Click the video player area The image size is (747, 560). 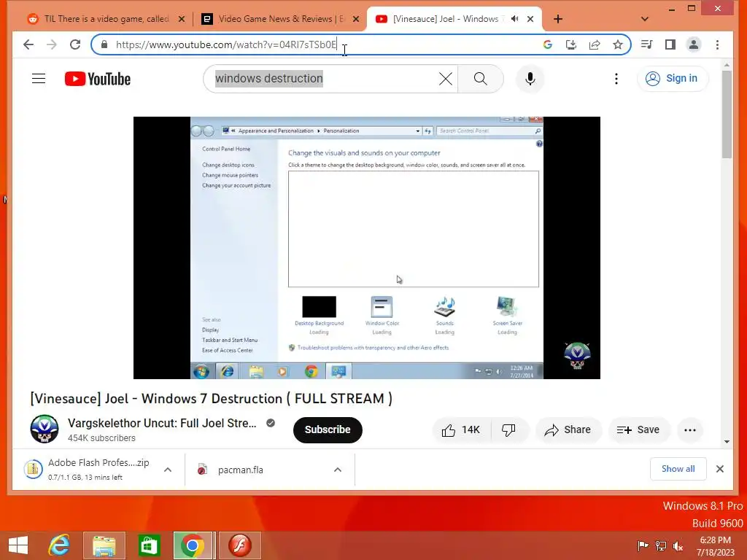tap(367, 248)
